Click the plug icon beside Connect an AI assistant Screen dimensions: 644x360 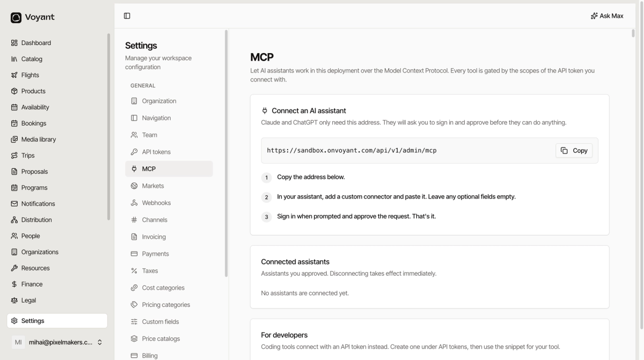click(265, 111)
